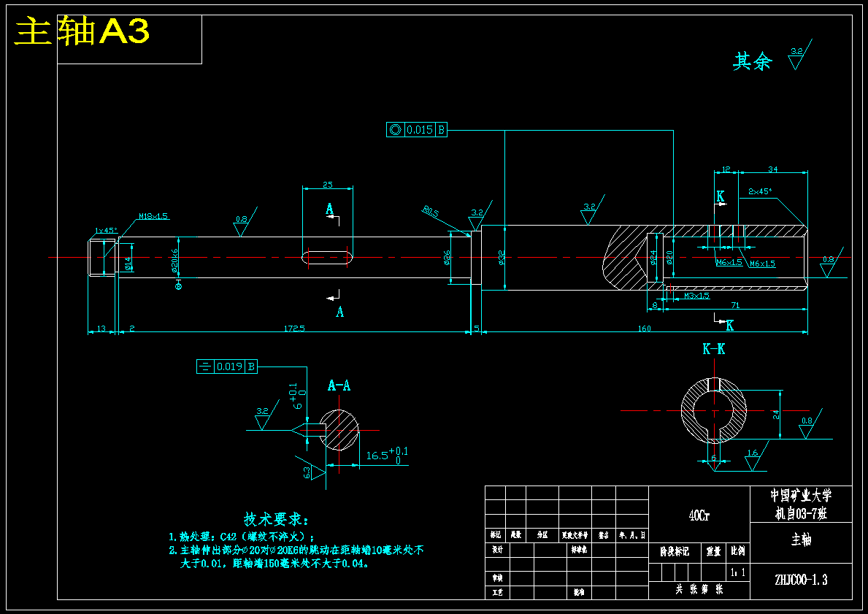Click the "1x45°" chamfer callout
The image size is (868, 614).
(106, 230)
